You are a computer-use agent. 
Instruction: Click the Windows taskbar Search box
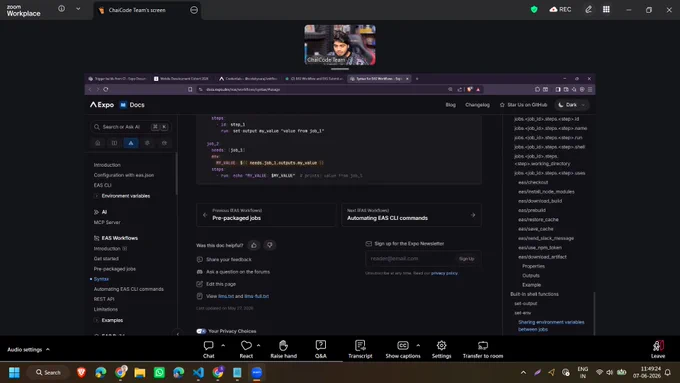click(x=48, y=373)
